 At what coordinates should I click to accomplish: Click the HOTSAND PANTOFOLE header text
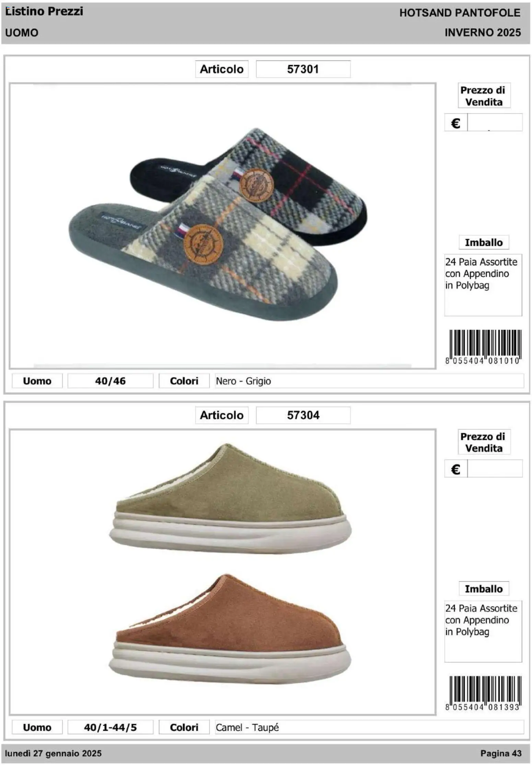(x=460, y=13)
